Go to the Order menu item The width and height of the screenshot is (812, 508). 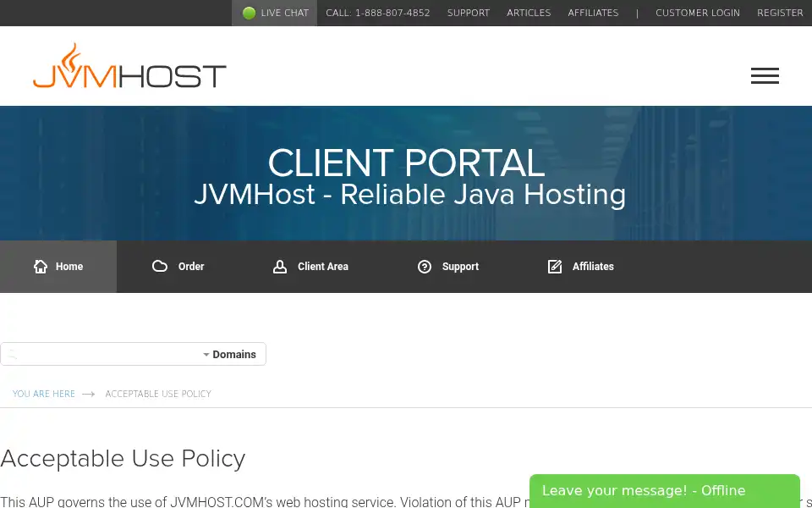tap(178, 267)
